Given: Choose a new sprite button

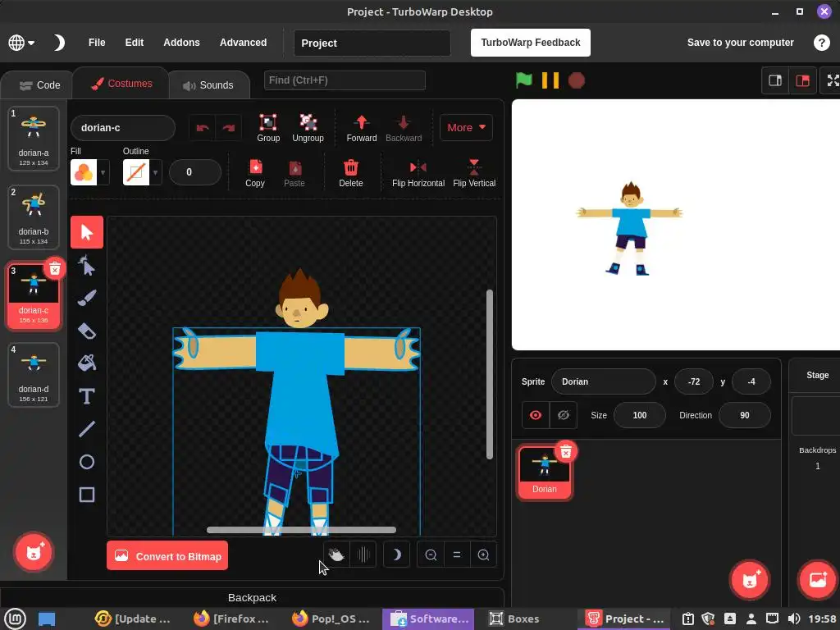Looking at the screenshot, I should [x=750, y=579].
